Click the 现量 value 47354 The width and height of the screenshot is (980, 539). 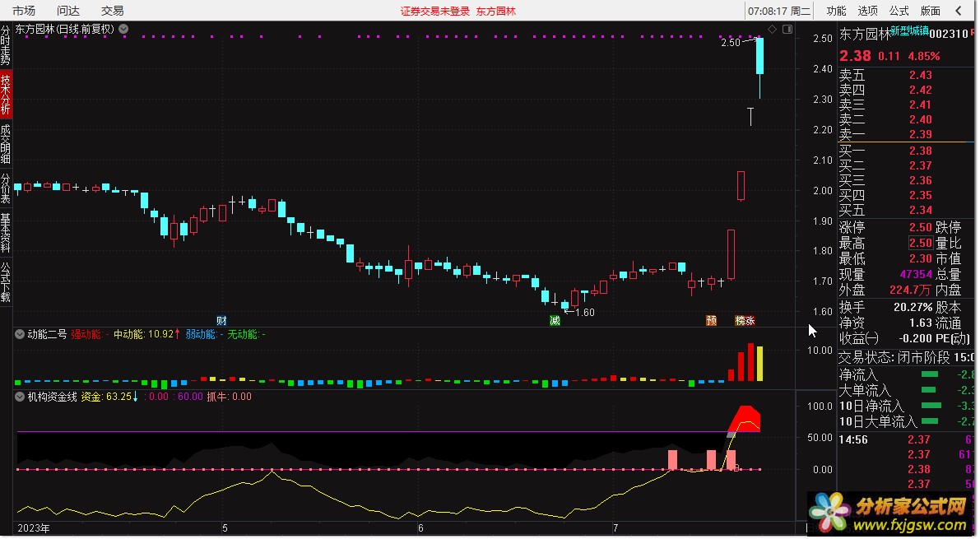(916, 274)
